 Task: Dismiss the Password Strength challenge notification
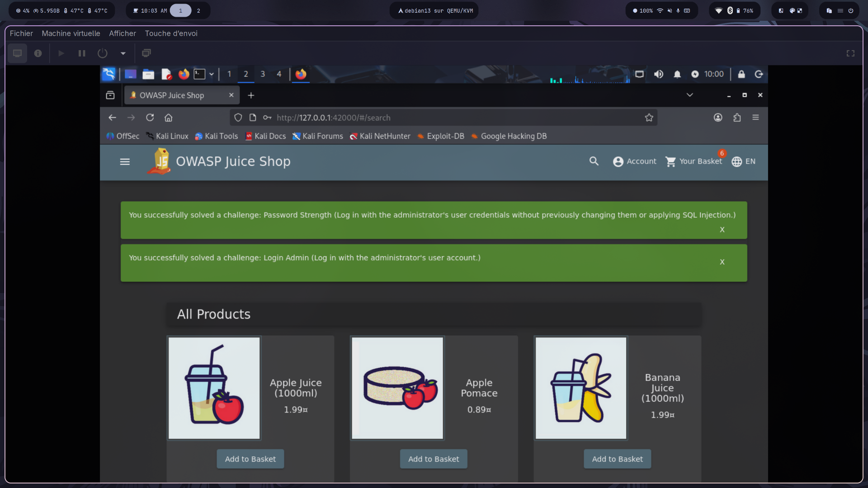click(x=722, y=230)
